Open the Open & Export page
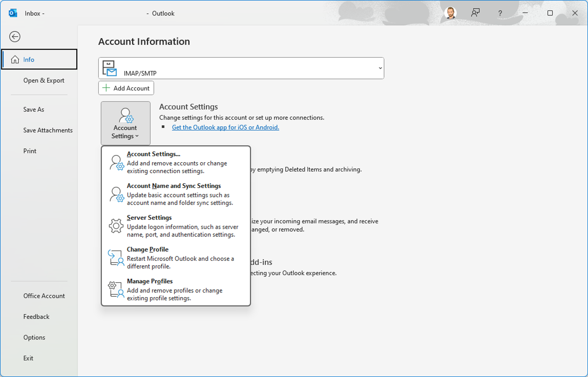This screenshot has width=588, height=377. 44,80
